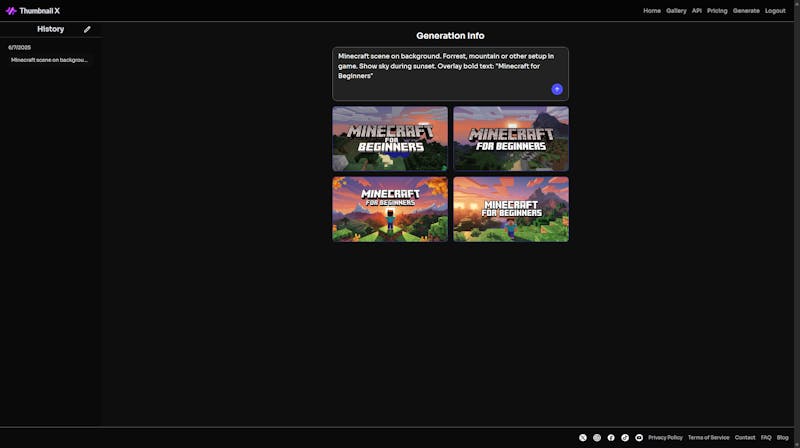Select the 'Minecraft scene on backgrou...' history entry

[49, 60]
